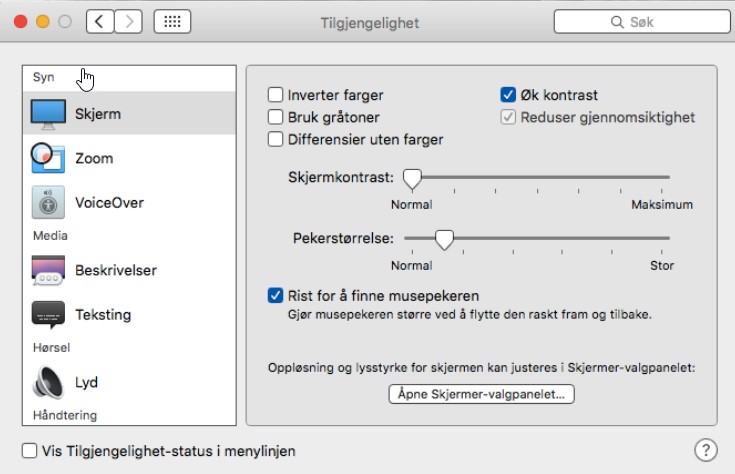Viewport: 735px width, 474px height.
Task: Click the Lyd speaker icon
Action: [x=48, y=382]
